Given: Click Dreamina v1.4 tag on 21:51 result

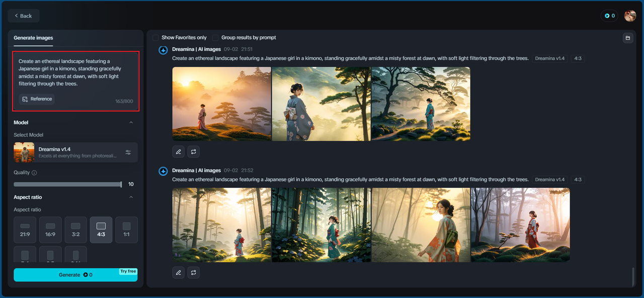Looking at the screenshot, I should [549, 58].
